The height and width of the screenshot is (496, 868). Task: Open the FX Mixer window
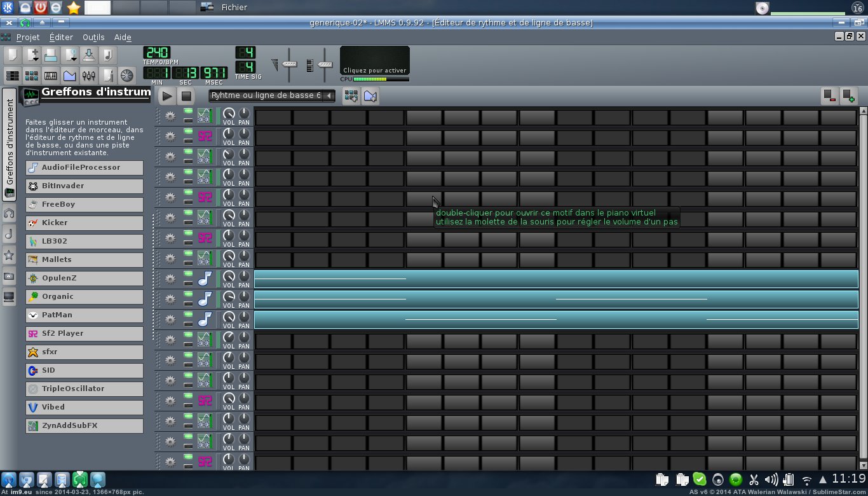pos(89,76)
